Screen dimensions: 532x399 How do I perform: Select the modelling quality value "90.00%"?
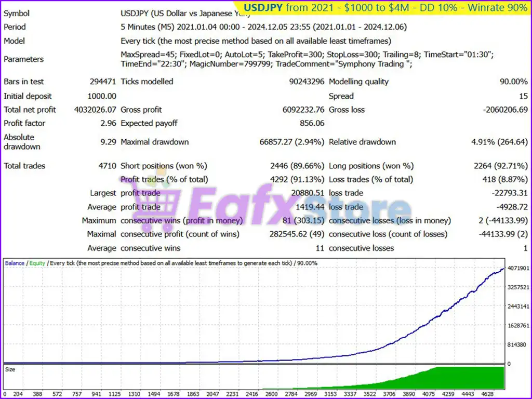click(514, 82)
